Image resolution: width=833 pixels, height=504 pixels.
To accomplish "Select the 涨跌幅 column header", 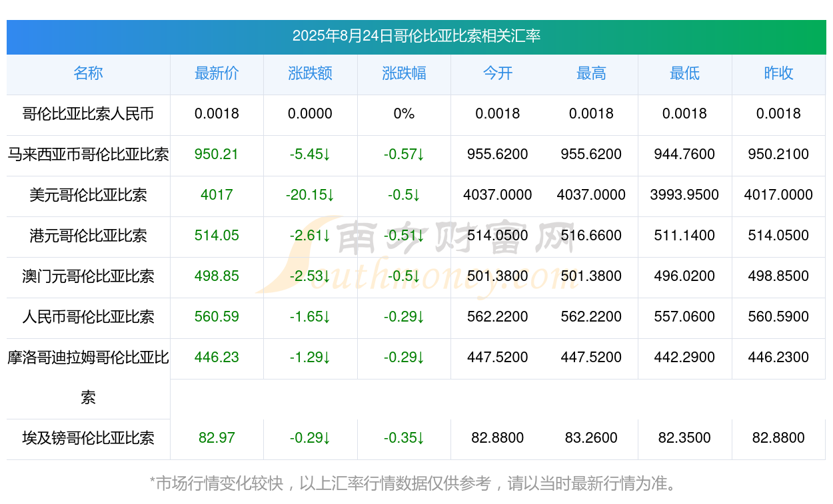I will click(404, 73).
